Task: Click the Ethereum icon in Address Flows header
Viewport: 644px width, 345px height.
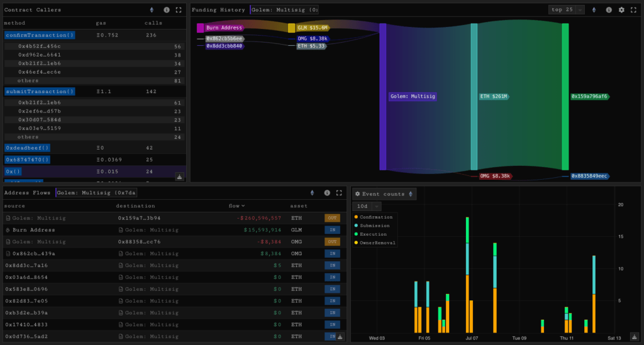Action: coord(313,193)
